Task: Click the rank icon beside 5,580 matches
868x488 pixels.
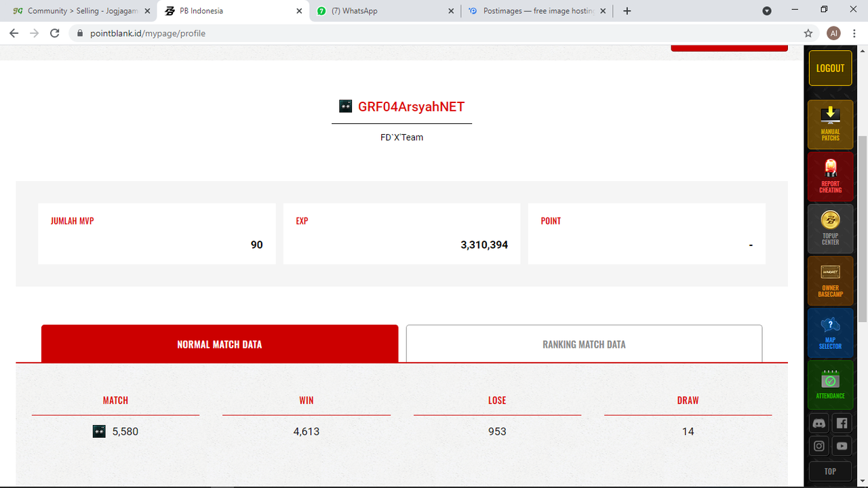Action: (99, 431)
